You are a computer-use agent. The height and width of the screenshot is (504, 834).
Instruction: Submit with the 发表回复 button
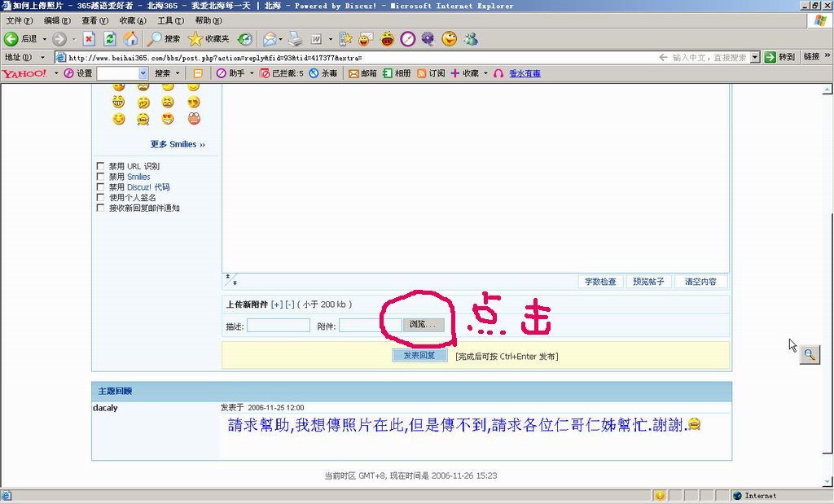tap(420, 356)
